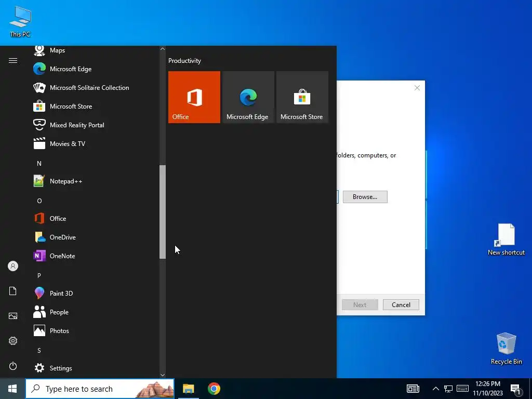532x399 pixels.
Task: Open File Explorer from the taskbar
Action: (188, 389)
